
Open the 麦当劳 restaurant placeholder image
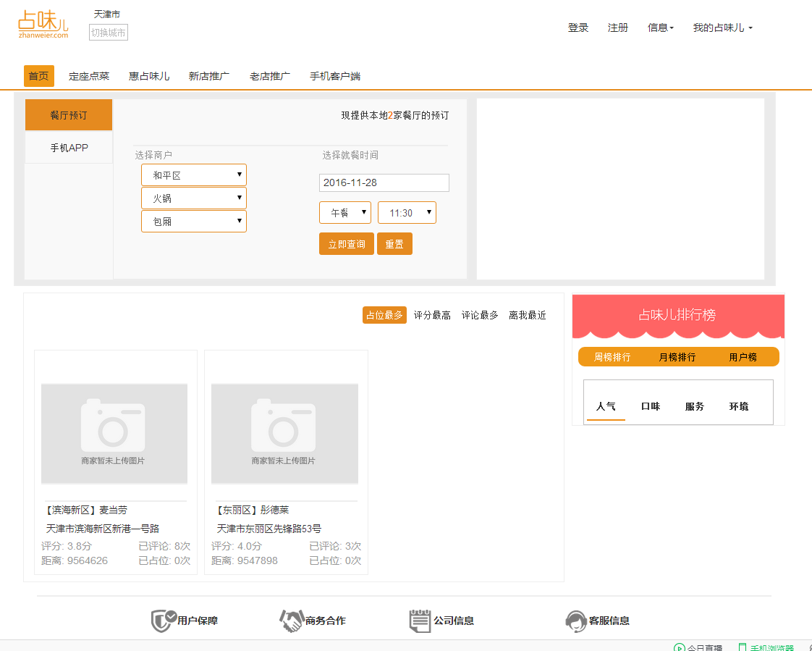pos(114,433)
